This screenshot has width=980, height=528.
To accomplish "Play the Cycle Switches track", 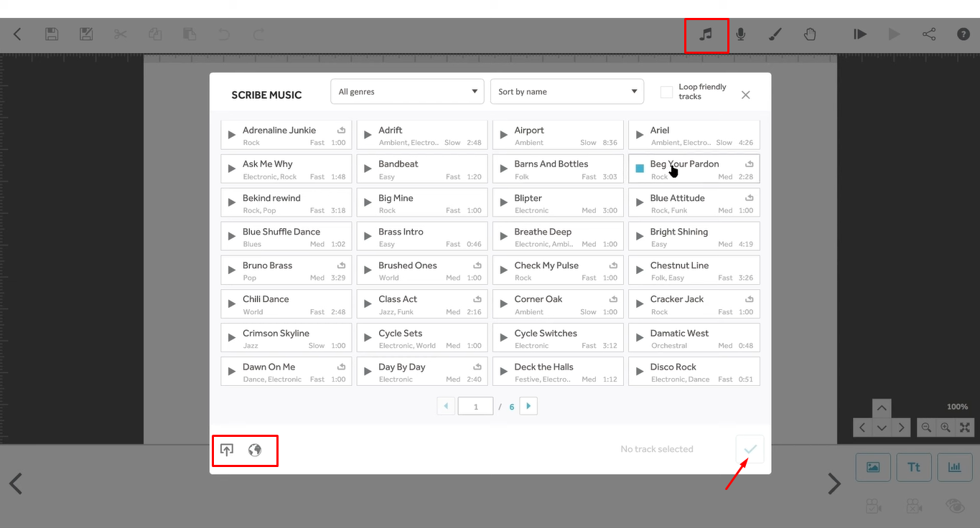I will point(503,337).
